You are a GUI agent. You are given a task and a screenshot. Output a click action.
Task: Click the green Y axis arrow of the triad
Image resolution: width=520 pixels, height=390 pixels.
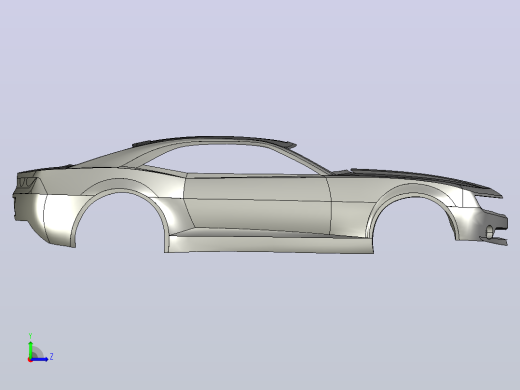[x=31, y=349]
